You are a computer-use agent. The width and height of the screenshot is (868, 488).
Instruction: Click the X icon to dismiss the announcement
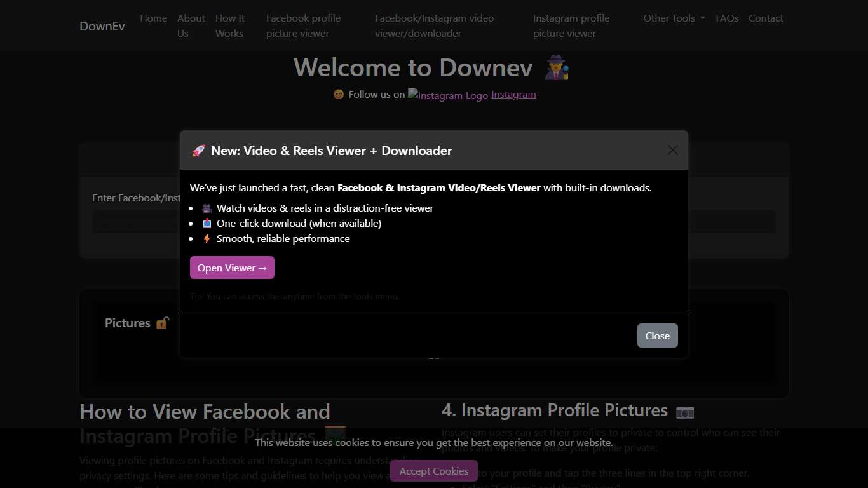coord(672,150)
